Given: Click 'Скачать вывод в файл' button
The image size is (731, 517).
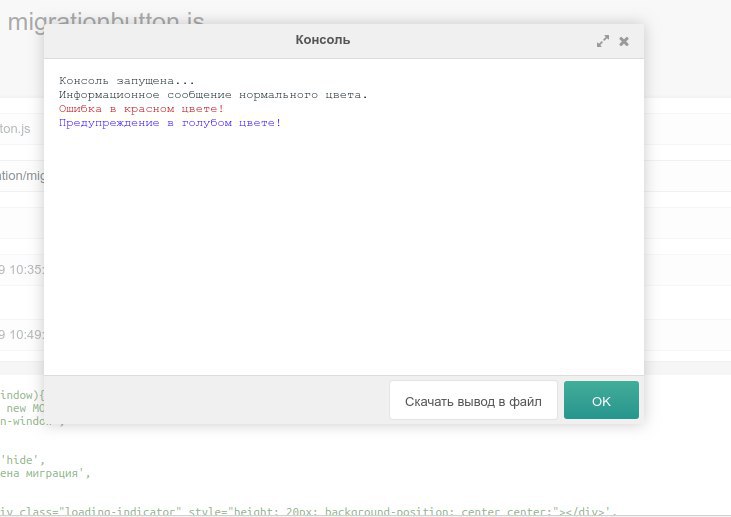Looking at the screenshot, I should click(473, 400).
